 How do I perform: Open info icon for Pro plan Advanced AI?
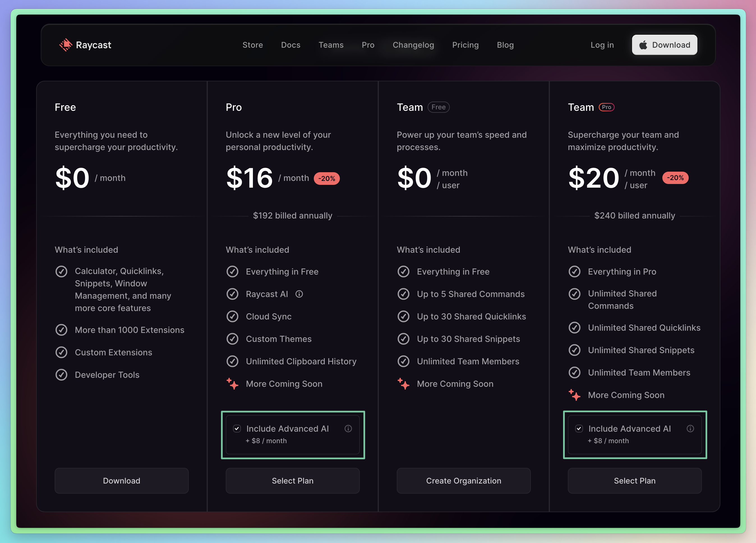(348, 429)
